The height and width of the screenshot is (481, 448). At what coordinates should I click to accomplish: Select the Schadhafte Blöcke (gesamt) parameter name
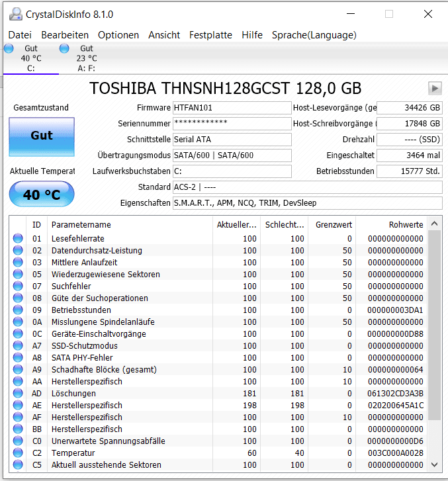point(104,370)
